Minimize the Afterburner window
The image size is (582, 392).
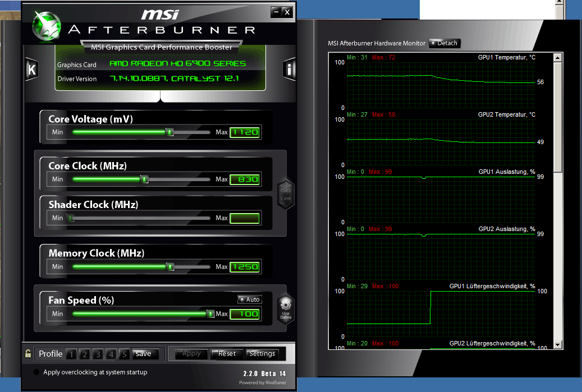click(276, 12)
